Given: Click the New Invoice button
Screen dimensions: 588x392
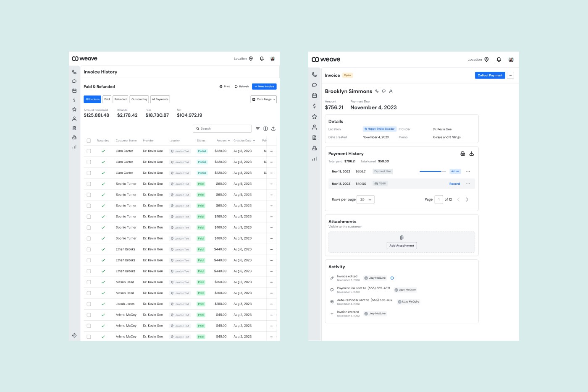Looking at the screenshot, I should [264, 86].
